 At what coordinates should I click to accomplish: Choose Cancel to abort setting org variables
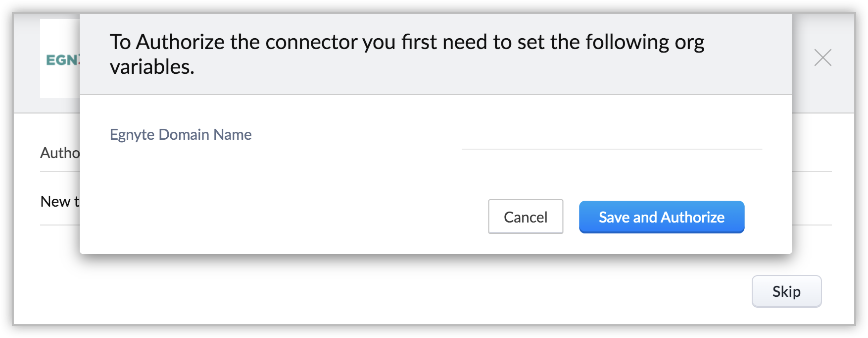(525, 217)
